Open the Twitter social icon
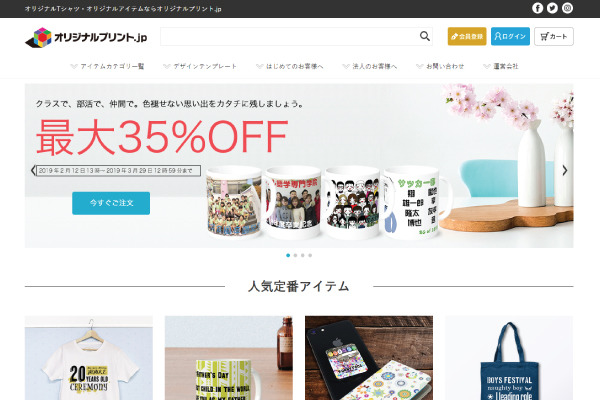This screenshot has height=400, width=600. coord(552,8)
